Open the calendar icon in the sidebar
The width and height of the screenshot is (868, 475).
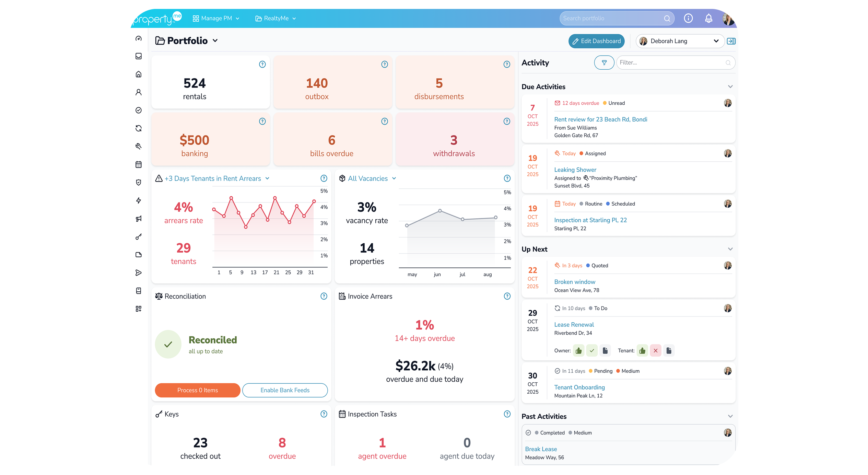click(x=139, y=164)
